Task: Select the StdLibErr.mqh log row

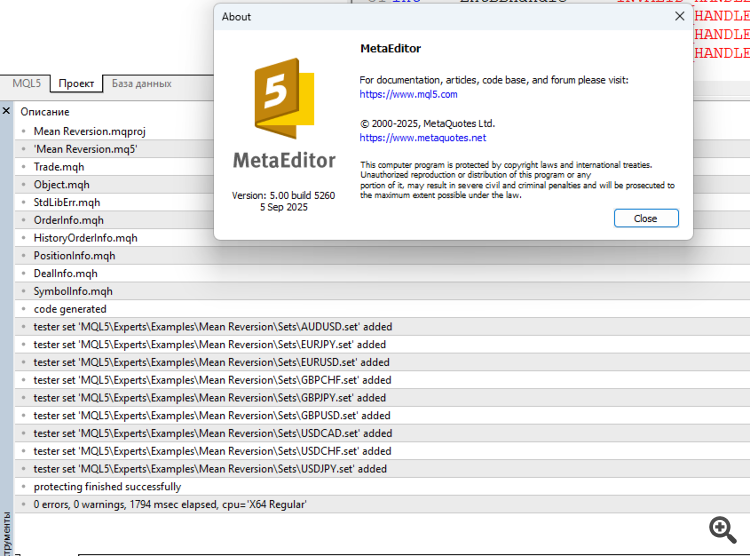Action: 382,202
